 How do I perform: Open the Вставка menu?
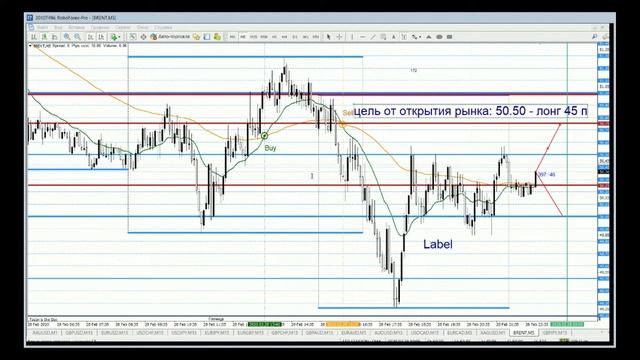click(76, 27)
